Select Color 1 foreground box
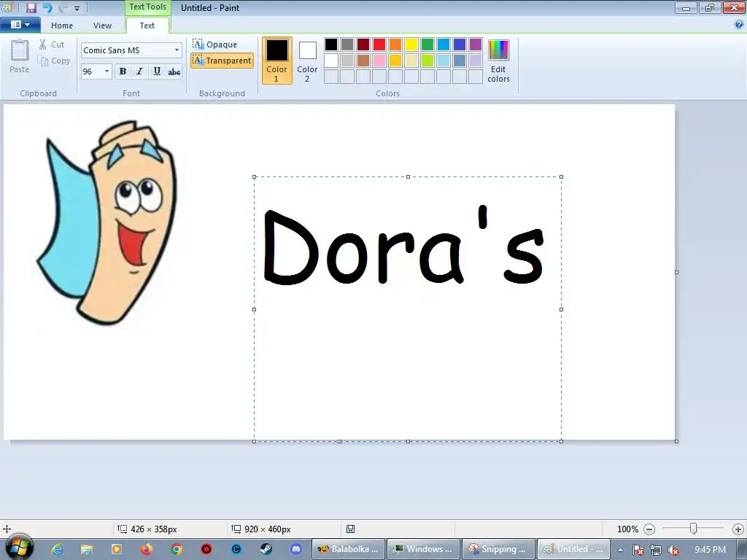This screenshot has width=747, height=560. coord(276,61)
